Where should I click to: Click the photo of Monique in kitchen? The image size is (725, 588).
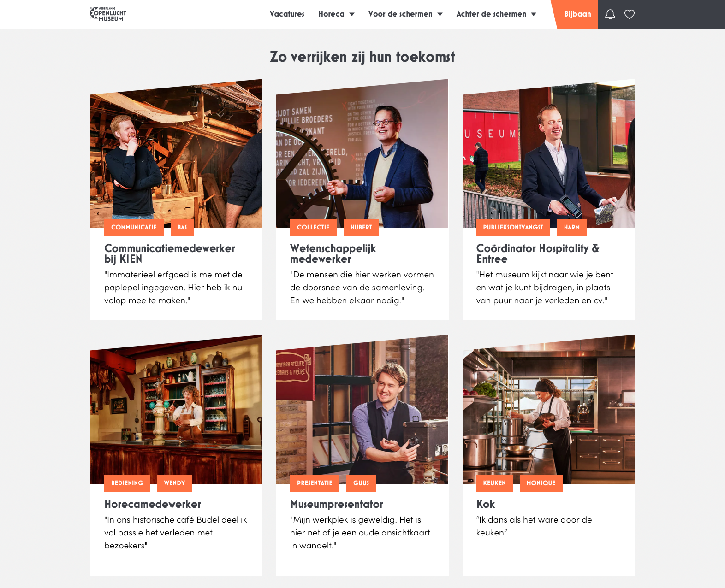click(x=548, y=409)
